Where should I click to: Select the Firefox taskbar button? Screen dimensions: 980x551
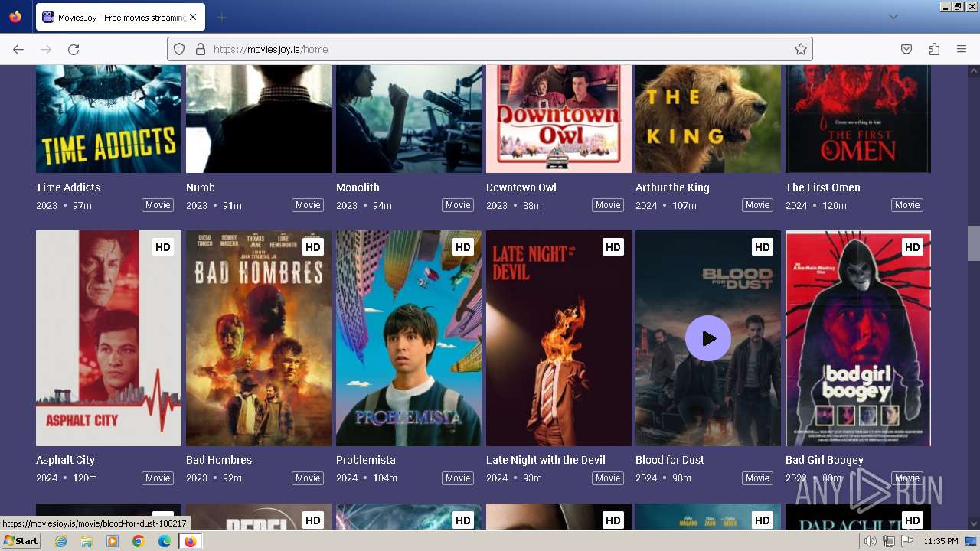(190, 541)
